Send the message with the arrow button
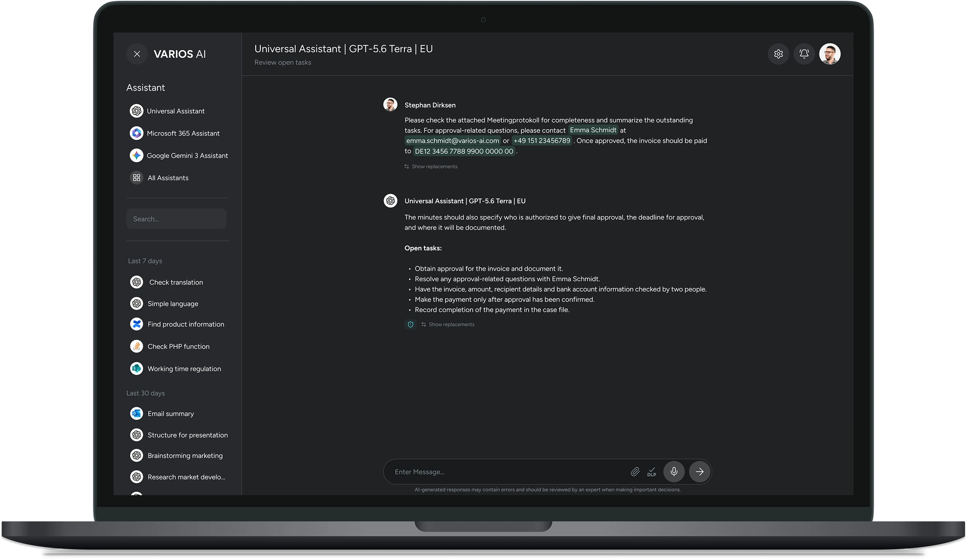This screenshot has height=560, width=967. pyautogui.click(x=699, y=472)
